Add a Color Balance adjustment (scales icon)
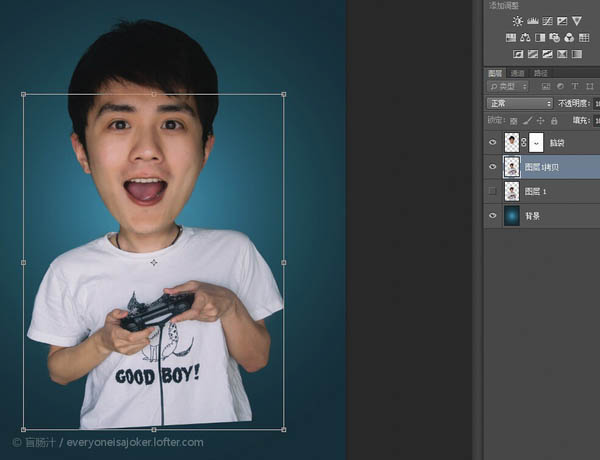Screen dimensions: 600x460 [x=525, y=38]
